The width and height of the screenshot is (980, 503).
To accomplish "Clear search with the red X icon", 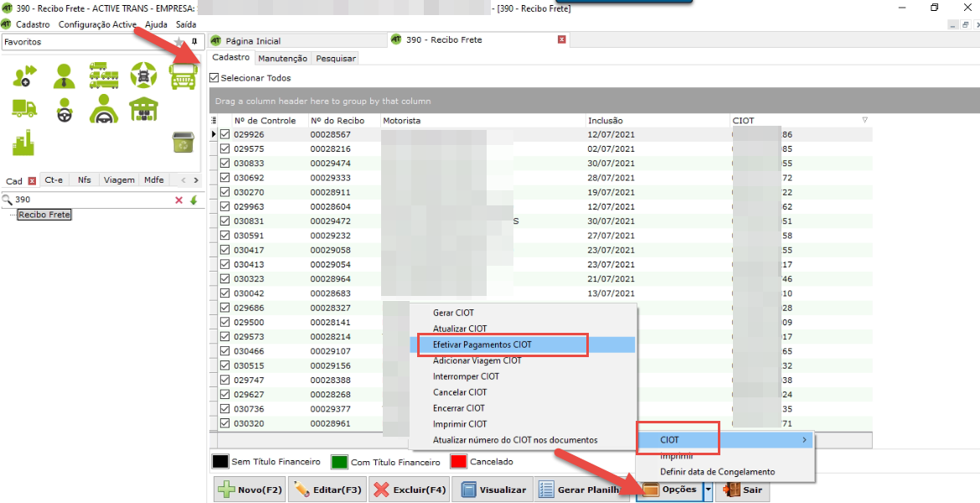I will (178, 200).
